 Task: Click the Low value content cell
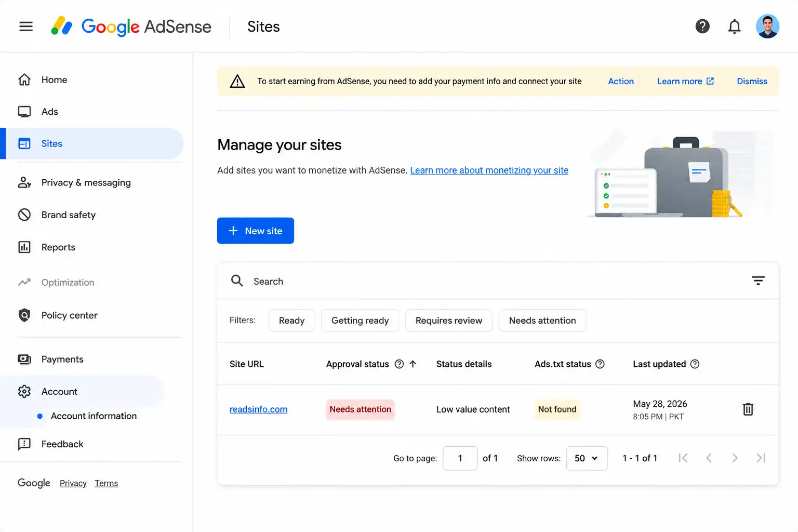pos(473,409)
